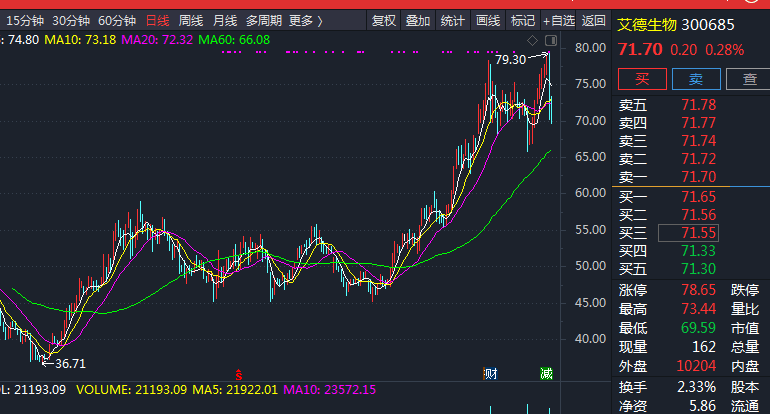The image size is (770, 414).
Task: Select 买五 price 71.30
Action: (699, 269)
